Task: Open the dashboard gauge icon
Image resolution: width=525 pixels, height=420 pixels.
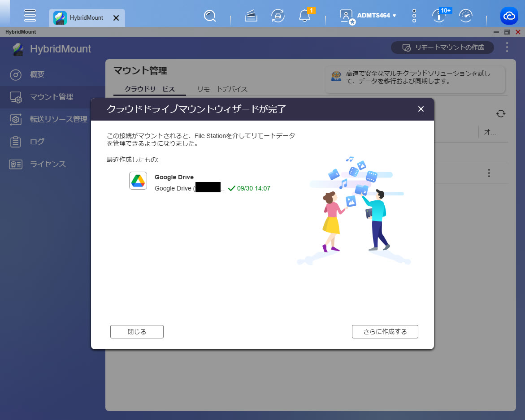Action: [466, 16]
